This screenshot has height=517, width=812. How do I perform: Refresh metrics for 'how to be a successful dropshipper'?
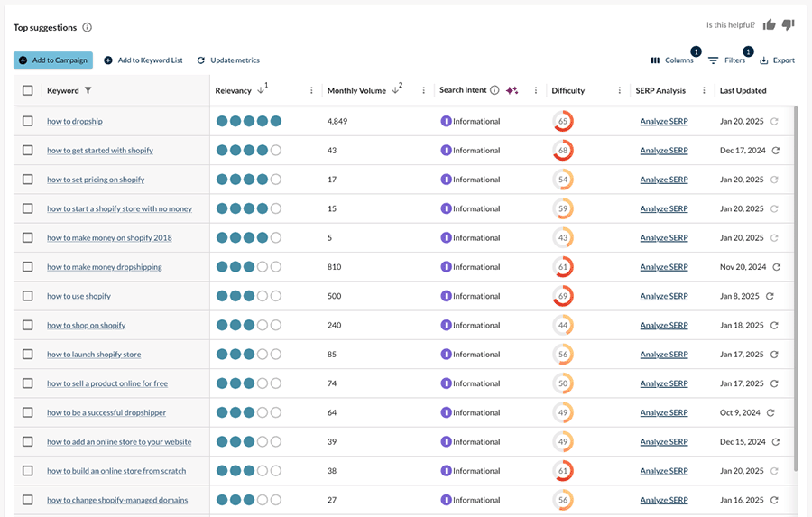click(x=770, y=412)
